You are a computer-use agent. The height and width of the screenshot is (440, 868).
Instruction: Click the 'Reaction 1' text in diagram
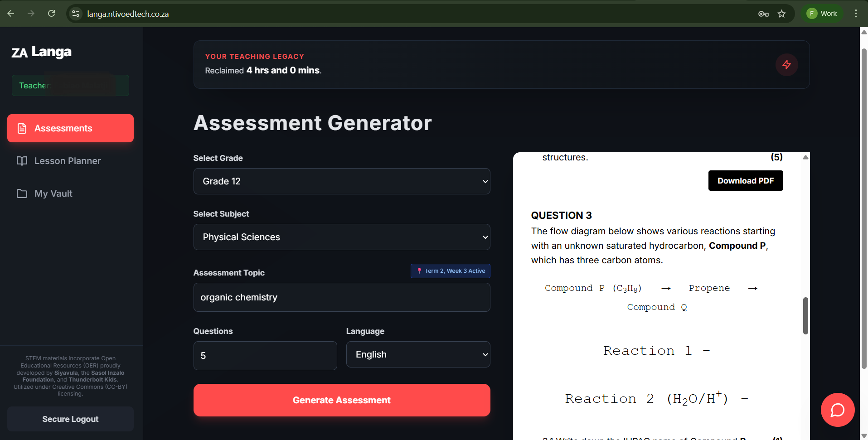click(x=648, y=351)
